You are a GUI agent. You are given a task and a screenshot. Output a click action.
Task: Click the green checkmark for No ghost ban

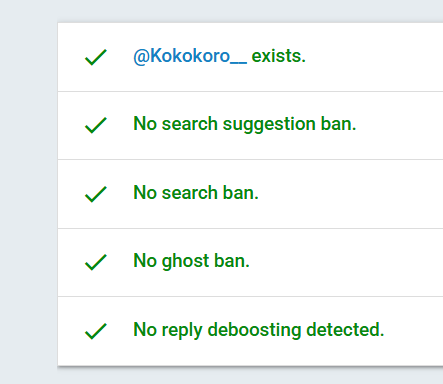coord(96,262)
